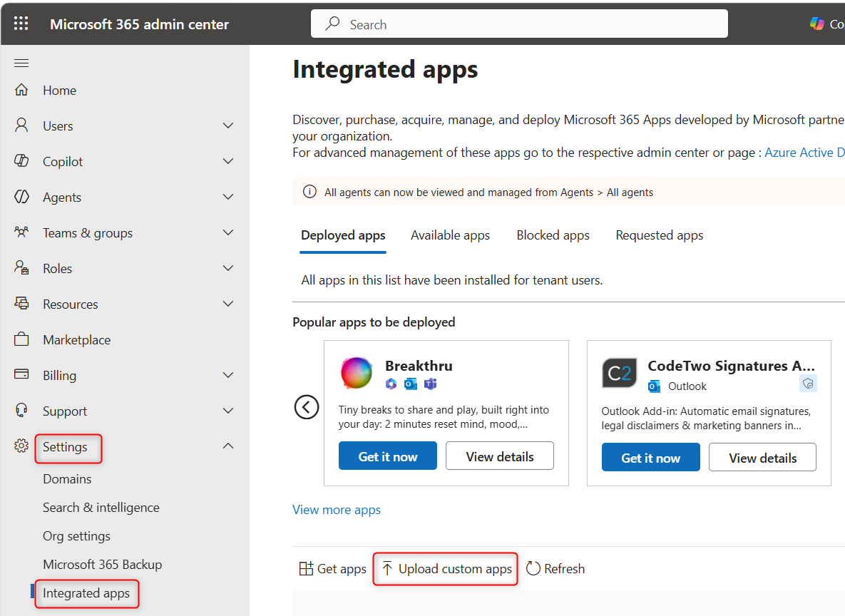This screenshot has width=845, height=616.
Task: Expand the Roles menu chevron
Action: click(228, 268)
